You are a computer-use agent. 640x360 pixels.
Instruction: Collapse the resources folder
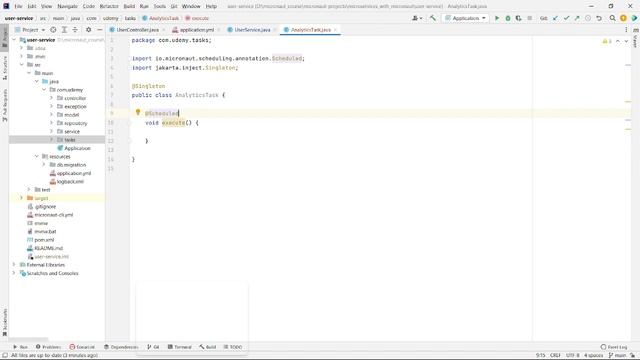(37, 156)
